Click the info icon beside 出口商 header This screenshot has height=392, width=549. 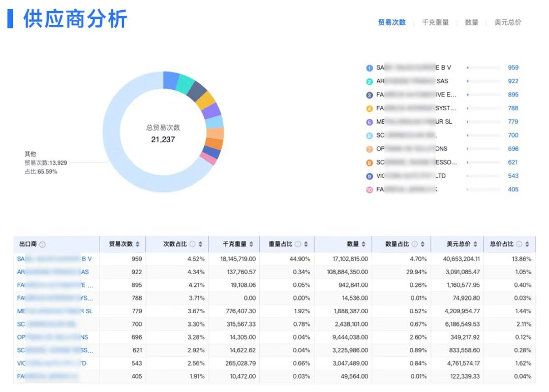(42, 244)
